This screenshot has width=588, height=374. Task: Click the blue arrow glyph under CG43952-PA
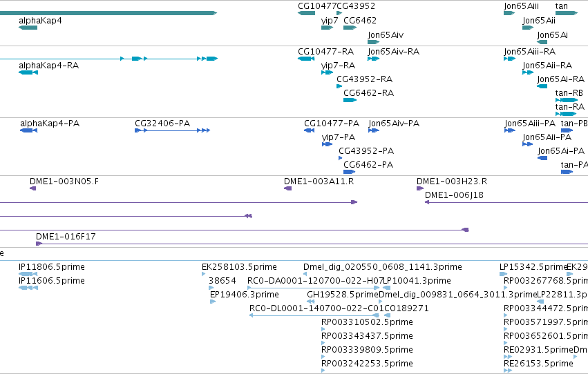341,158
